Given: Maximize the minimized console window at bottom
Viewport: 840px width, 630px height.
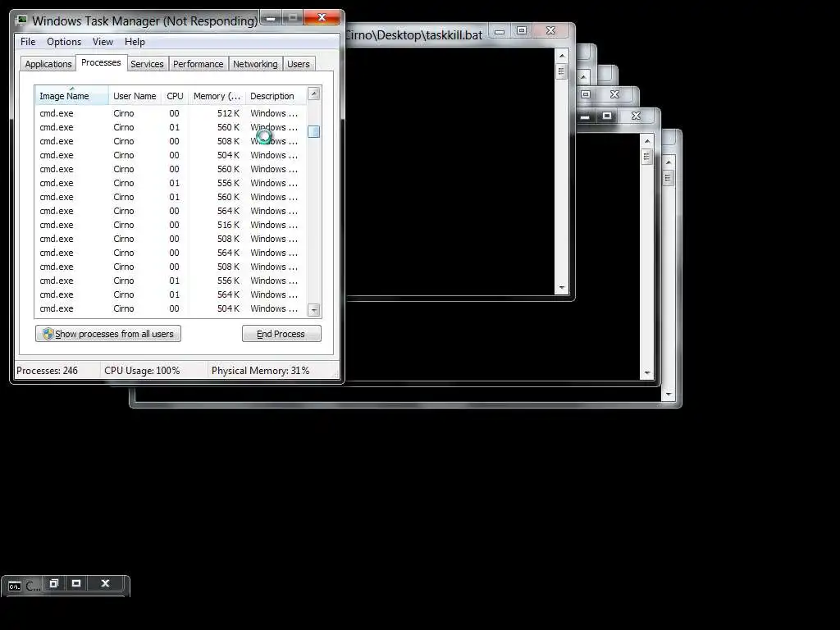Looking at the screenshot, I should [76, 583].
